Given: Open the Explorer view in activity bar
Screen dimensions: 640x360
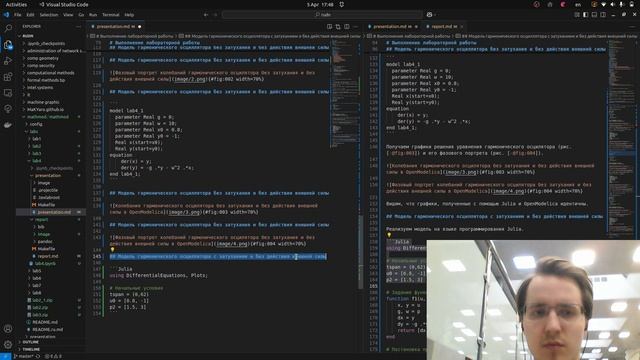Looking at the screenshot, I should click(x=8, y=44).
